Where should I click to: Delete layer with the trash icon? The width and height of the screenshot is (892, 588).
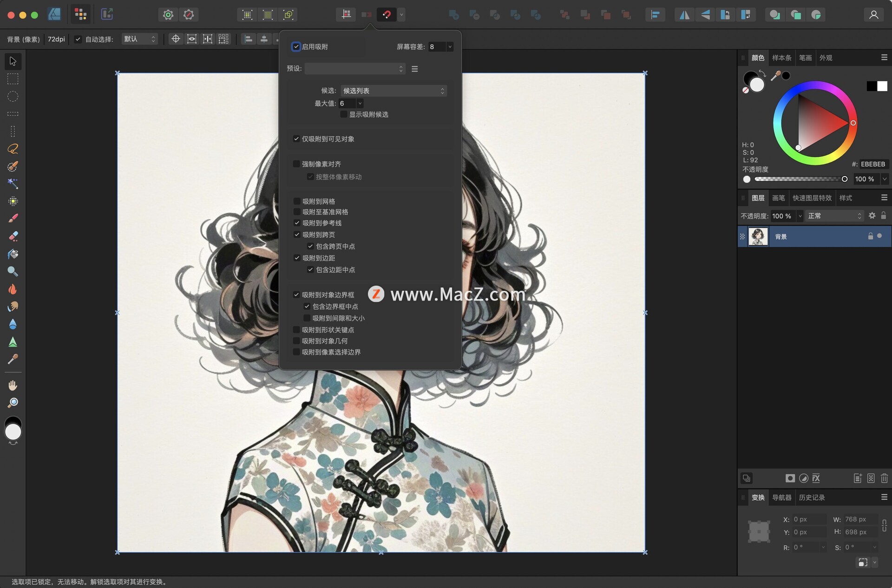(x=884, y=478)
